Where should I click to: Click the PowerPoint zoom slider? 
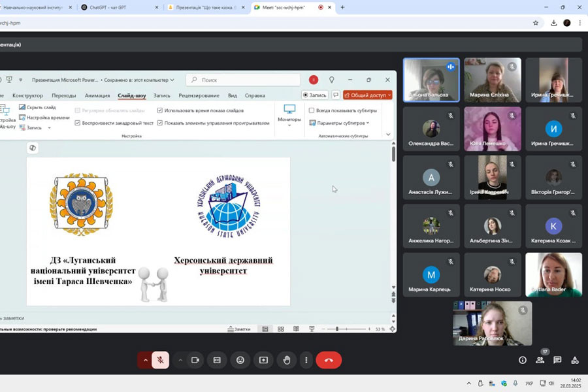pyautogui.click(x=336, y=329)
